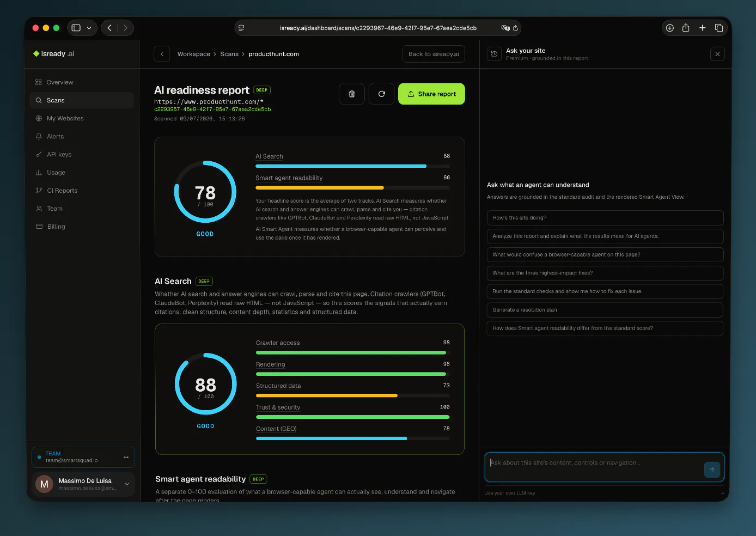This screenshot has height=536, width=756.
Task: Click the Smart agent readability score bar
Action: click(x=353, y=187)
